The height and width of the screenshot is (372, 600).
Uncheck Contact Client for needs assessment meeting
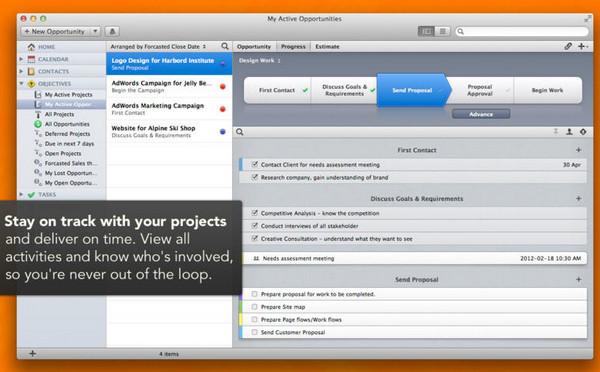(254, 165)
